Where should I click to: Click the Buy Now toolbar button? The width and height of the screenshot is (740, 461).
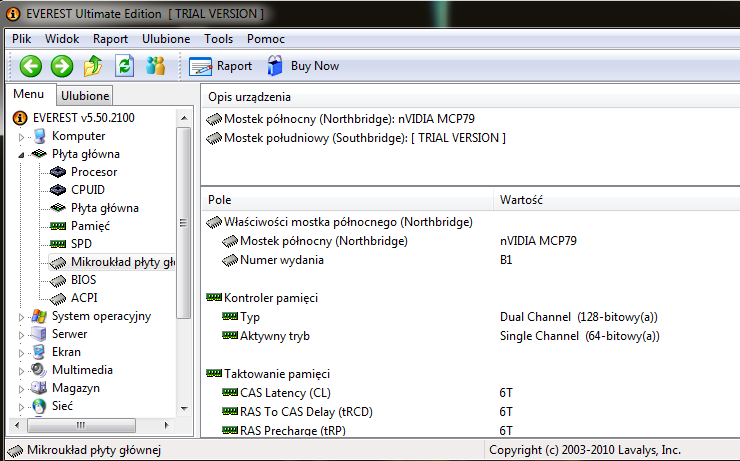pyautogui.click(x=303, y=66)
